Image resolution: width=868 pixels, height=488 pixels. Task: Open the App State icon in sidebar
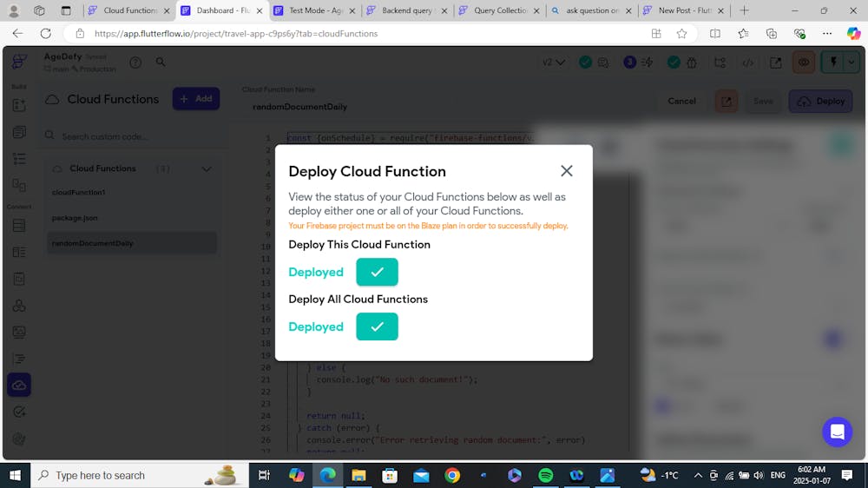point(19,279)
